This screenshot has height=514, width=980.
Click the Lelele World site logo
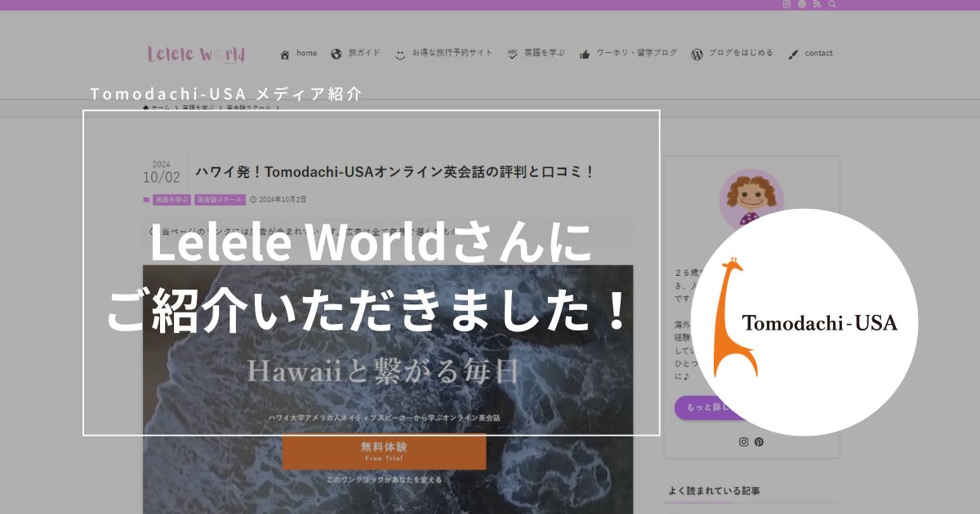[x=196, y=54]
